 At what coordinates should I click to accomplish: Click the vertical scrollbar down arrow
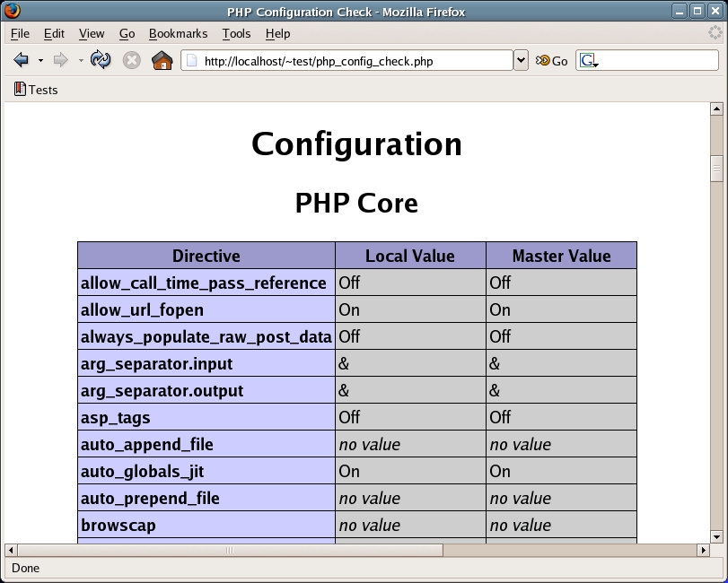coord(716,536)
